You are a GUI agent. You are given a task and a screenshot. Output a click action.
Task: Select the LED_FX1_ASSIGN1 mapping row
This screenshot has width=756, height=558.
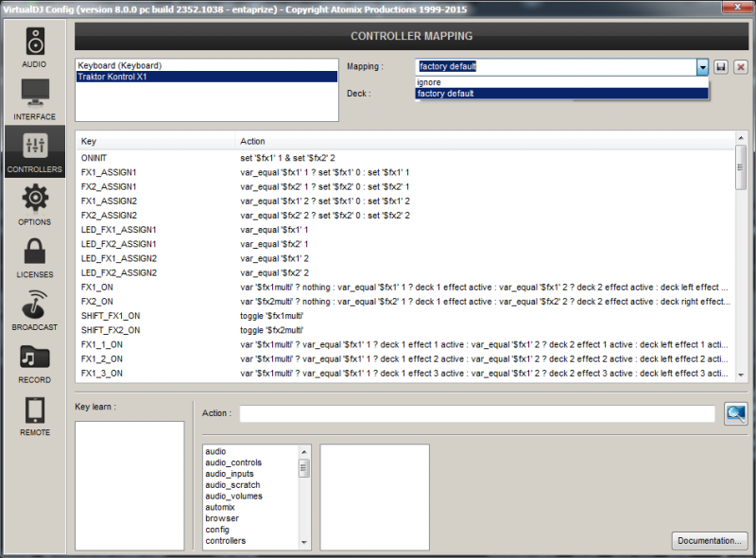point(405,230)
